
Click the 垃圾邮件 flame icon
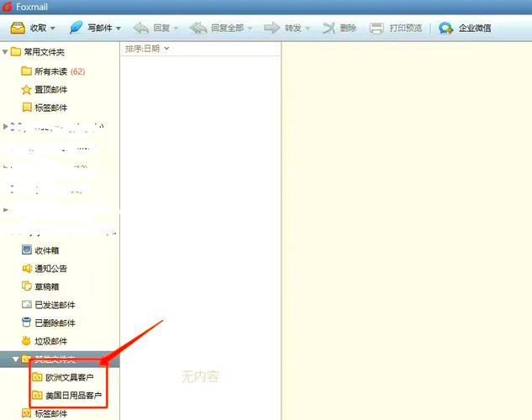click(x=26, y=340)
